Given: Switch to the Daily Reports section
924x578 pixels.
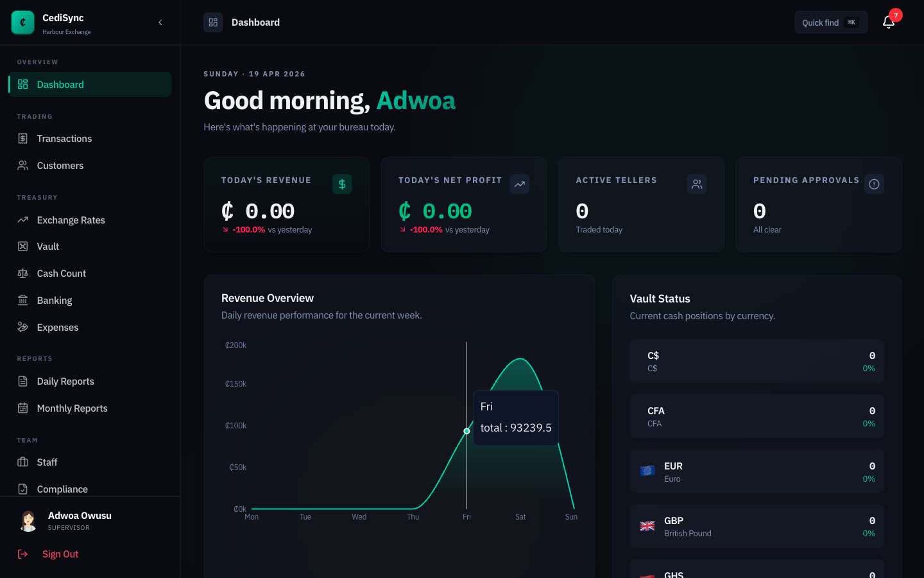Looking at the screenshot, I should [64, 381].
